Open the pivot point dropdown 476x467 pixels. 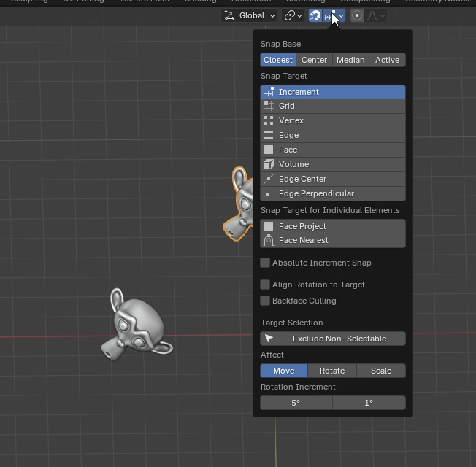(x=293, y=15)
